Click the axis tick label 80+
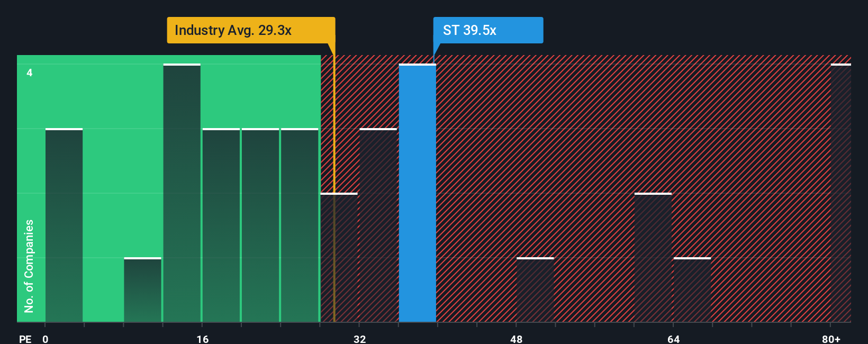868x344 pixels. (x=831, y=339)
